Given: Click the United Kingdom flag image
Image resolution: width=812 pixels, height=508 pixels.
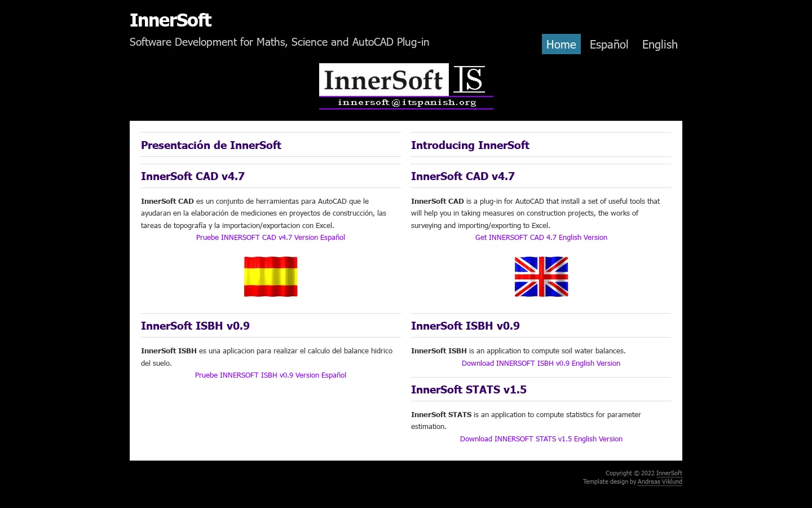Looking at the screenshot, I should click(x=541, y=277).
